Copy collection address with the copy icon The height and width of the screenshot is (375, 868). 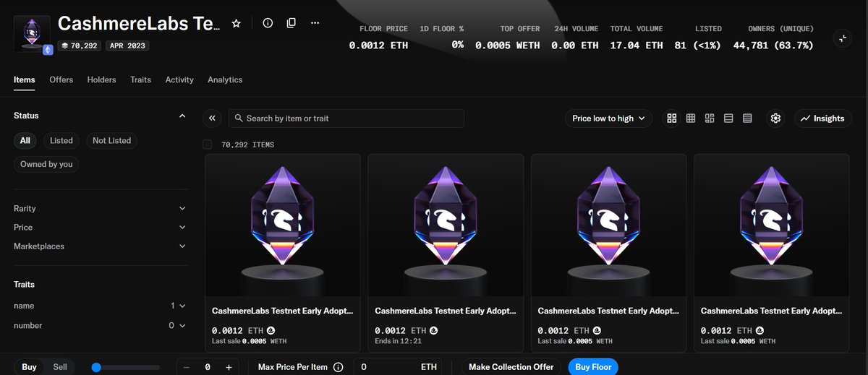[291, 23]
